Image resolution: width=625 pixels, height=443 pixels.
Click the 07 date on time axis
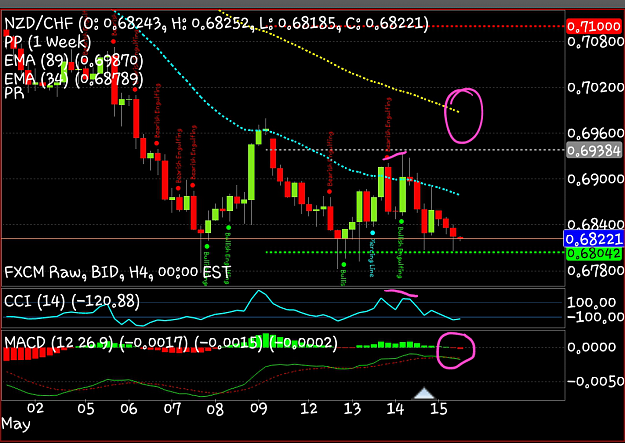tap(172, 408)
